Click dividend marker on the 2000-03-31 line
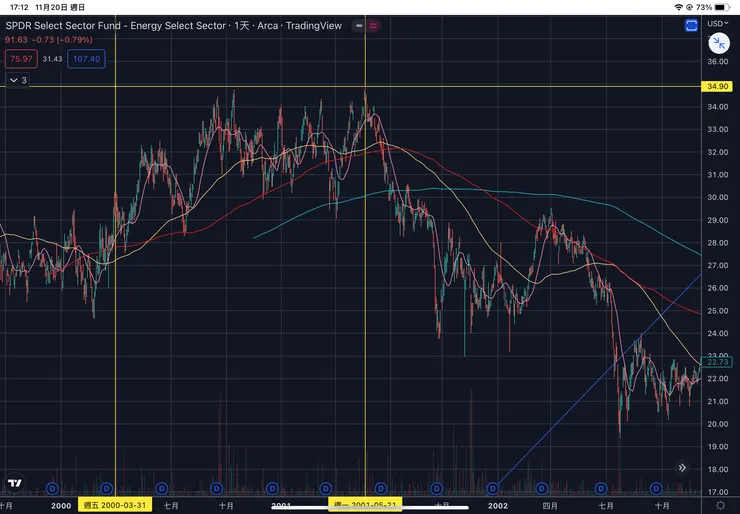740x514 pixels. pyautogui.click(x=107, y=488)
